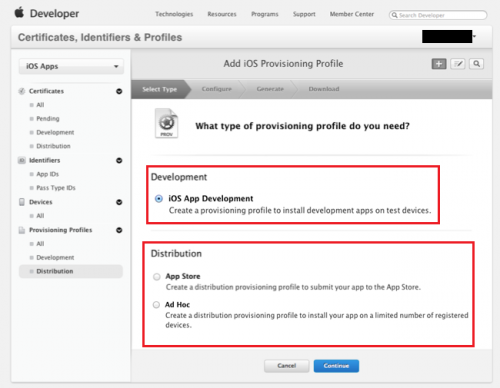This screenshot has height=388, width=500.
Task: Open All under Provisioning Profiles
Action: pyautogui.click(x=40, y=244)
